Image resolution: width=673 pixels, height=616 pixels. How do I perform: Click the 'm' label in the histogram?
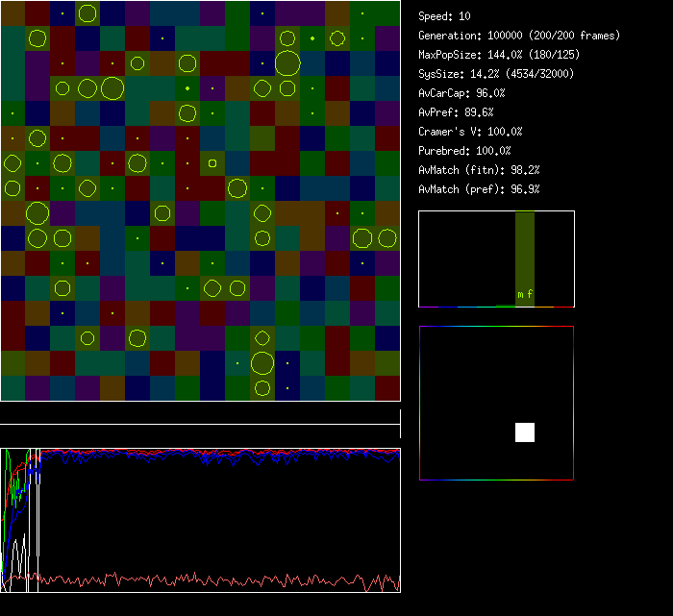click(x=520, y=294)
